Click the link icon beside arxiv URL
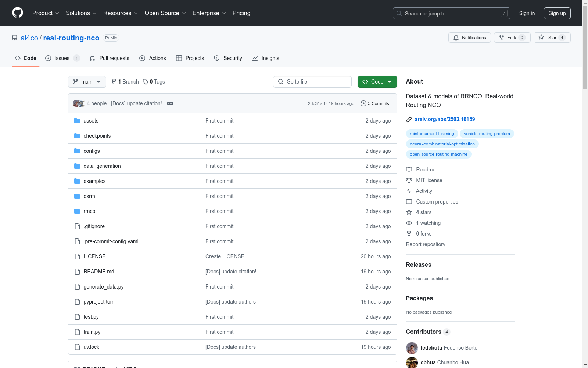The width and height of the screenshot is (588, 368). pyautogui.click(x=409, y=119)
